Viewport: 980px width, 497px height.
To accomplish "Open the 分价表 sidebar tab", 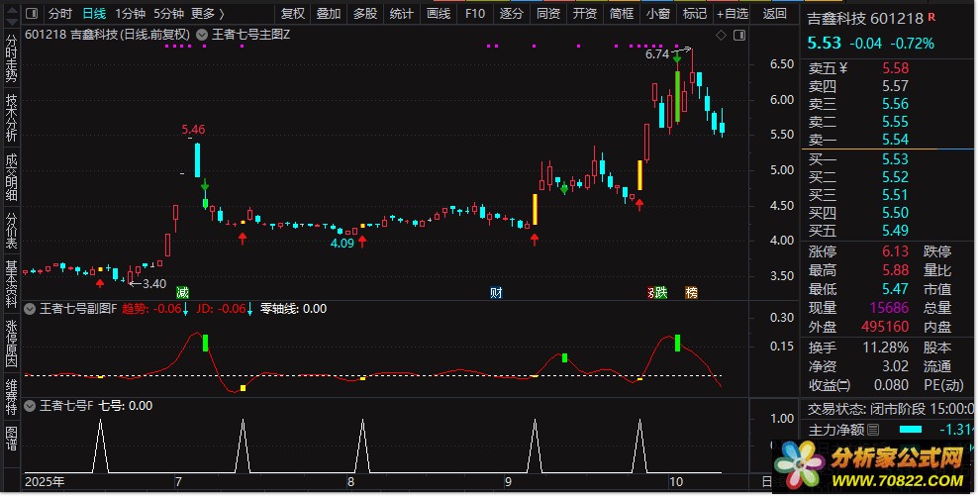I will click(x=11, y=230).
